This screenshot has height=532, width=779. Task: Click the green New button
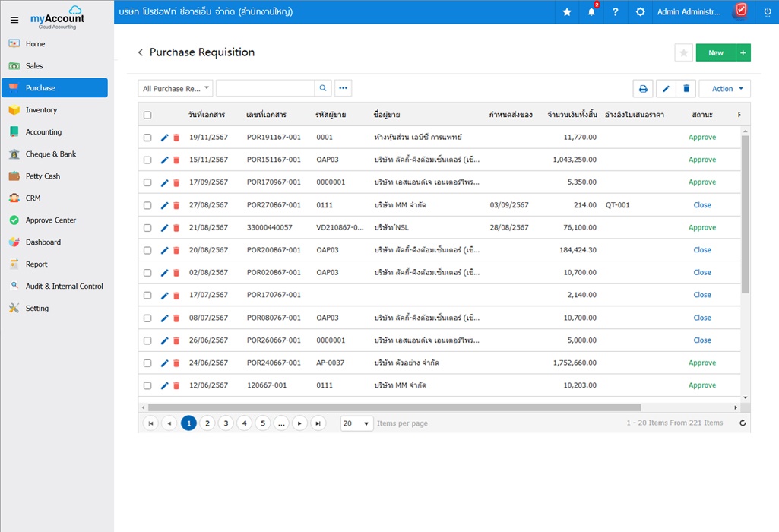(x=716, y=52)
